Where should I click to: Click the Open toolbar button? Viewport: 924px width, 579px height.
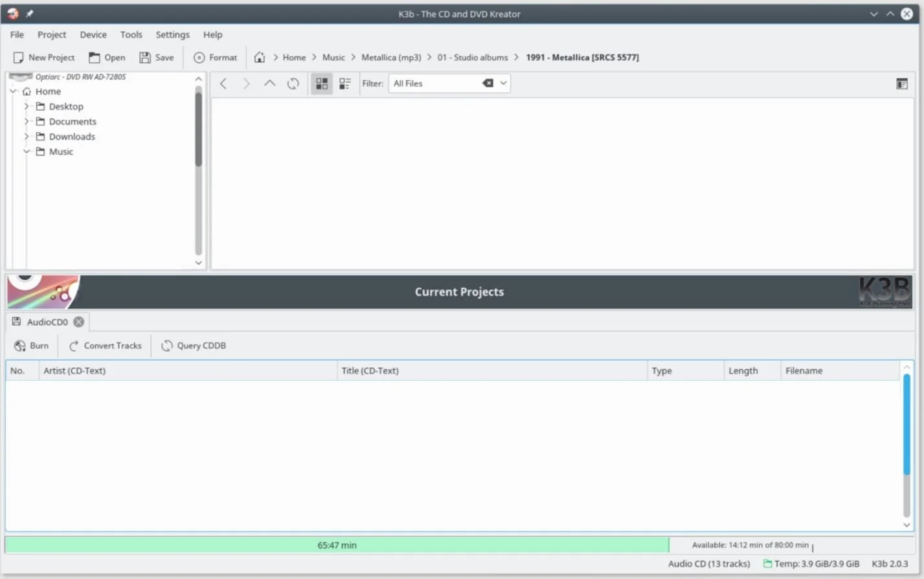(107, 58)
